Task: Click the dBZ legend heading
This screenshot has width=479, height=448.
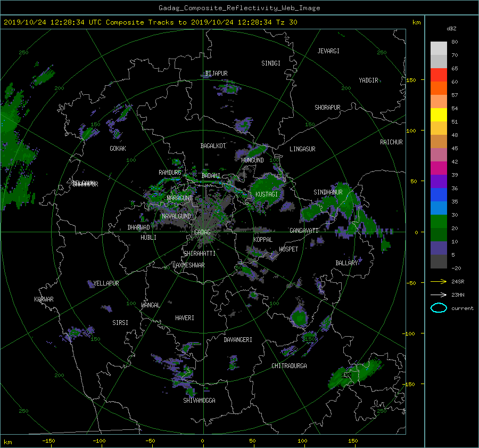Action: point(451,29)
